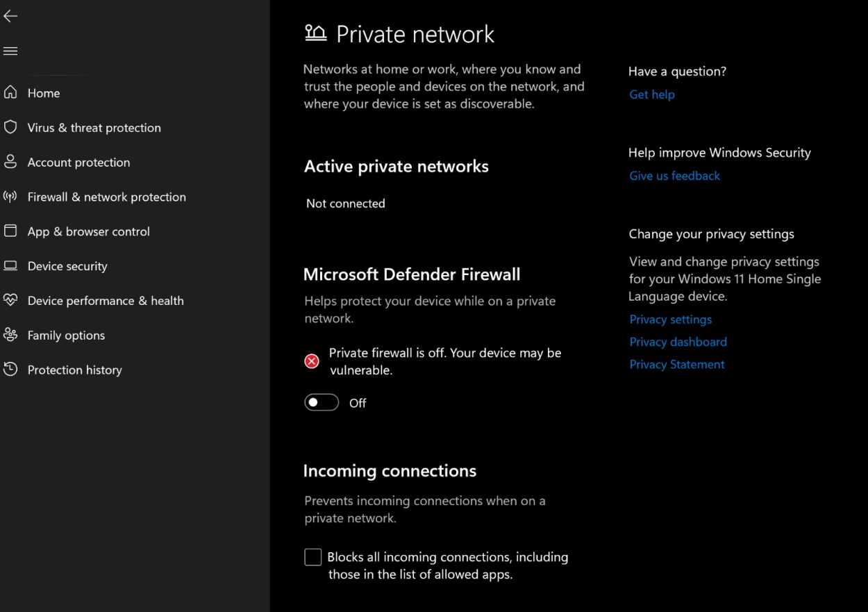Toggle the hamburger navigation menu icon
This screenshot has height=612, width=868.
[10, 51]
